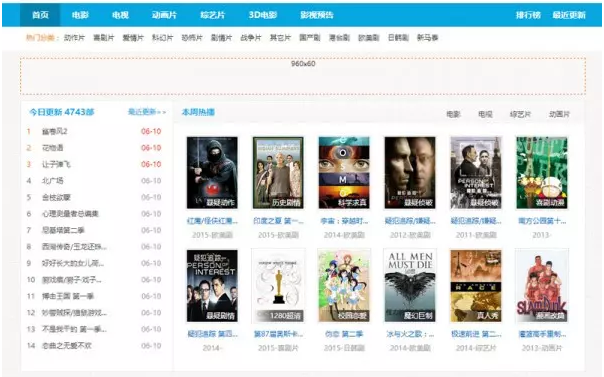Select the 科幻片 hot category

tap(162, 38)
